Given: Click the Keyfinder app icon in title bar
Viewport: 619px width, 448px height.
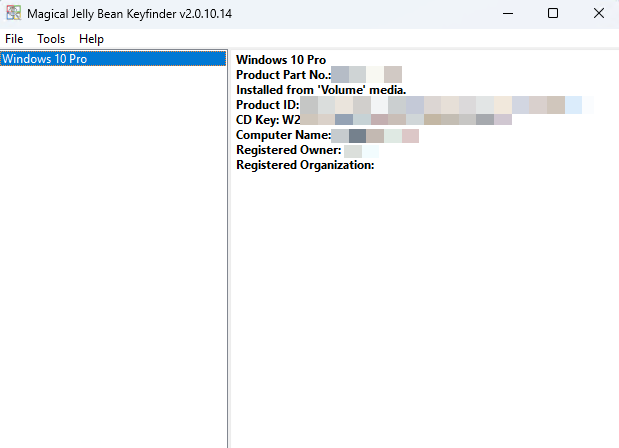Looking at the screenshot, I should 12,13.
